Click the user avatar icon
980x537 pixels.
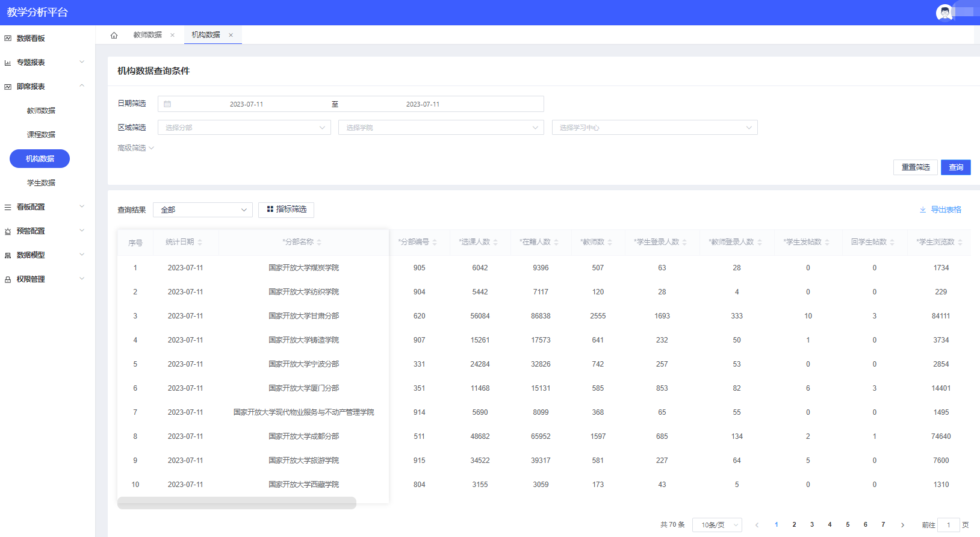tap(944, 12)
